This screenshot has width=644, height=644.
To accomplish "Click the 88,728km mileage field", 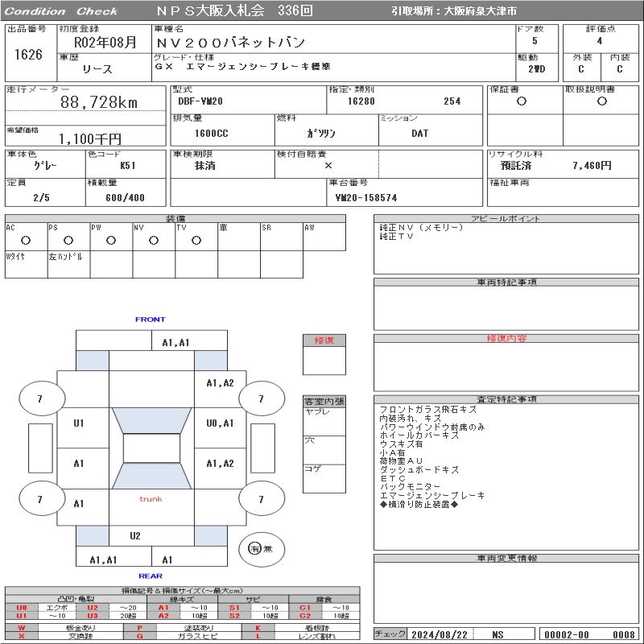I will [99, 102].
